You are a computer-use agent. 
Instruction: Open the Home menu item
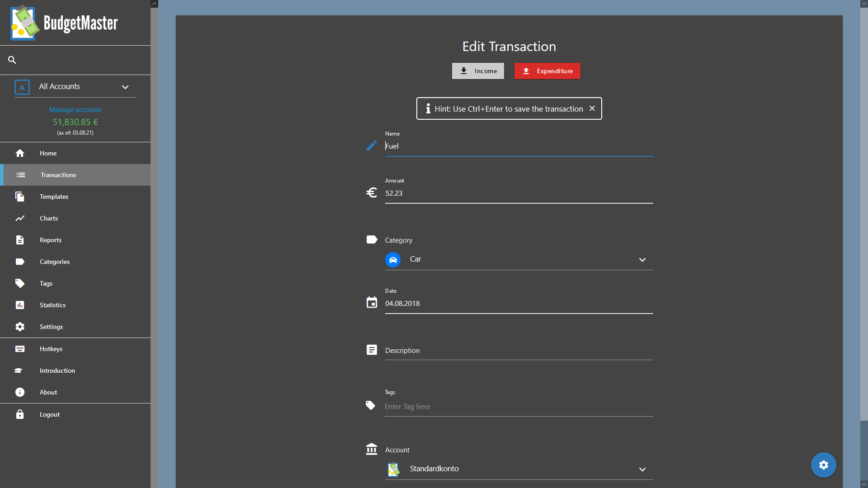[x=75, y=153]
